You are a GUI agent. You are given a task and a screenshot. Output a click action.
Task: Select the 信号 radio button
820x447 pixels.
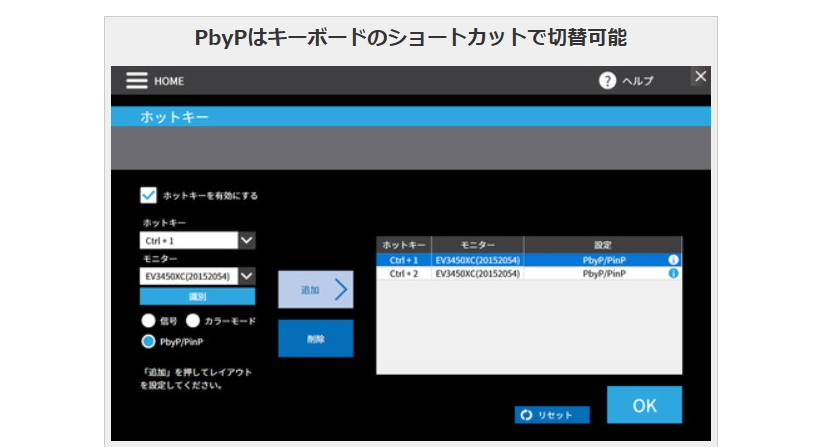(148, 322)
